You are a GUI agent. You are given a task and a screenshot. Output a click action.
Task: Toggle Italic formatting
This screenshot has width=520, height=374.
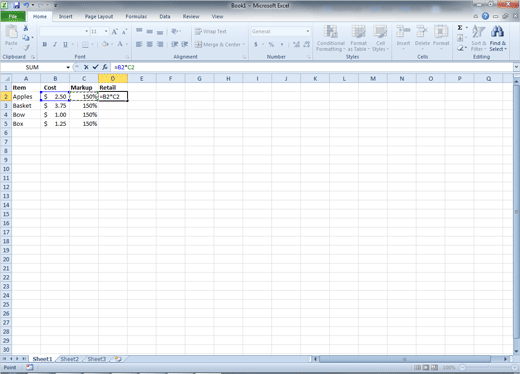[55, 44]
